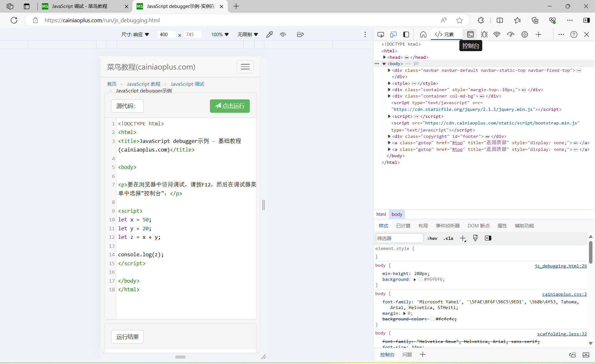Toggle the :hov element state panel

coord(432,238)
